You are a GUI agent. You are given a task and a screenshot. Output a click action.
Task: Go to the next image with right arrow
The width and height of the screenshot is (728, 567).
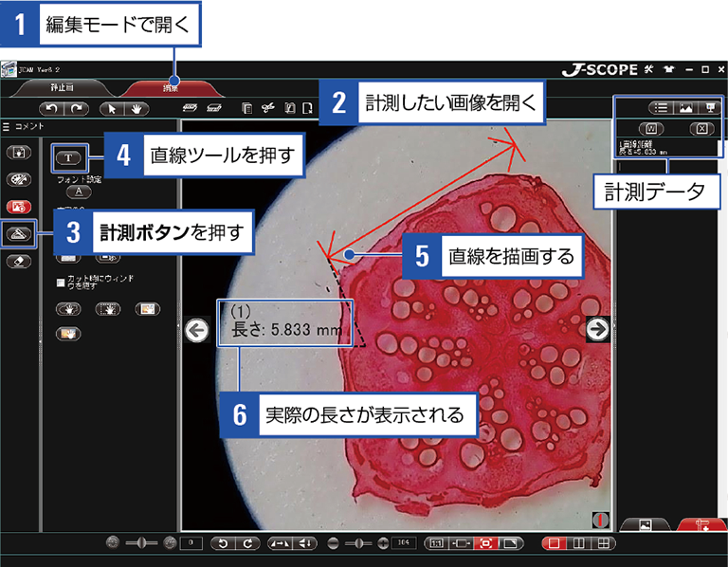coord(597,329)
